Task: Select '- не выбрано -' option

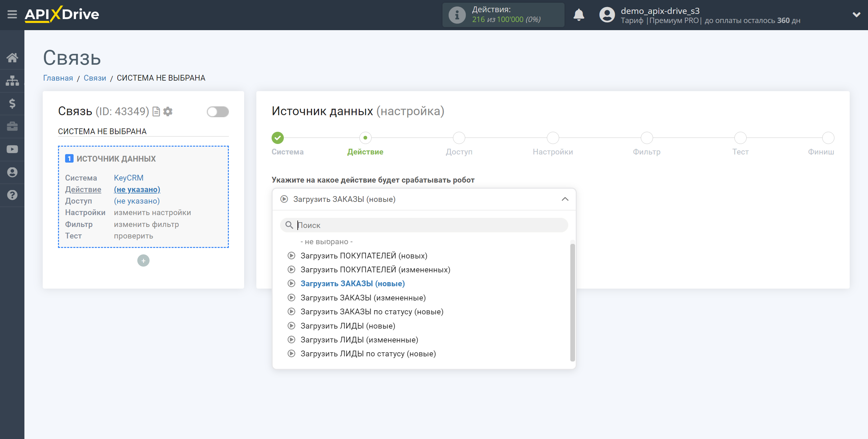Action: pos(327,242)
